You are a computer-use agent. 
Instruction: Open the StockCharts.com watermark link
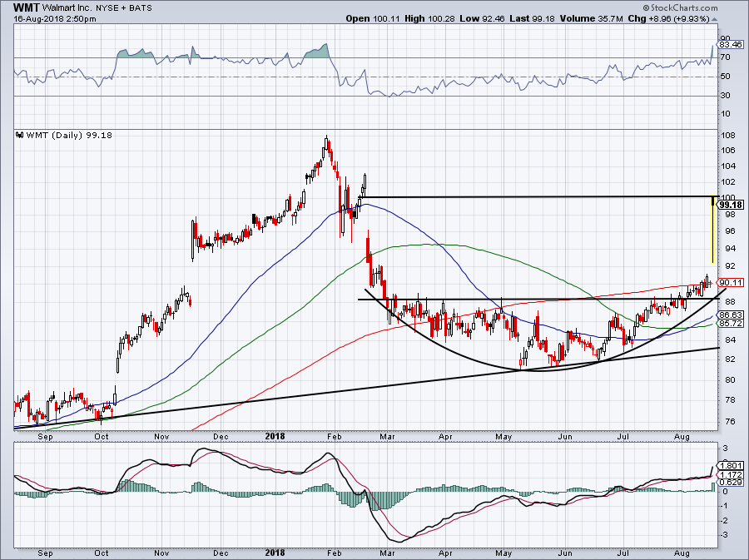683,7
